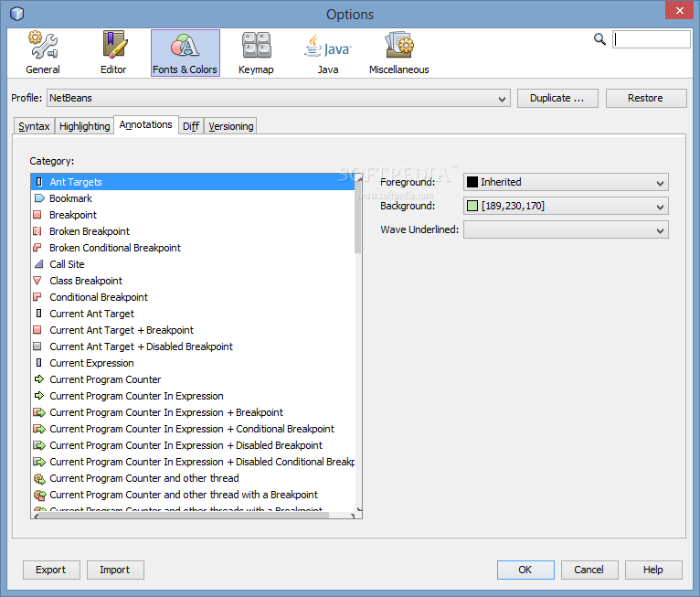Switch to the Versioning tab
Screen dimensions: 700x597
click(231, 126)
